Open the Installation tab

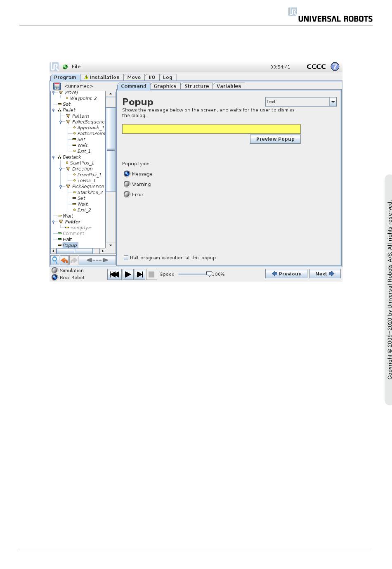pyautogui.click(x=102, y=77)
